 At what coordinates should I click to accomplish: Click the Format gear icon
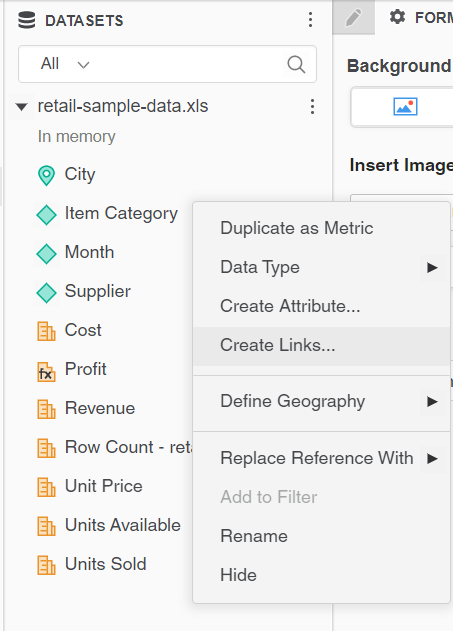pyautogui.click(x=397, y=17)
